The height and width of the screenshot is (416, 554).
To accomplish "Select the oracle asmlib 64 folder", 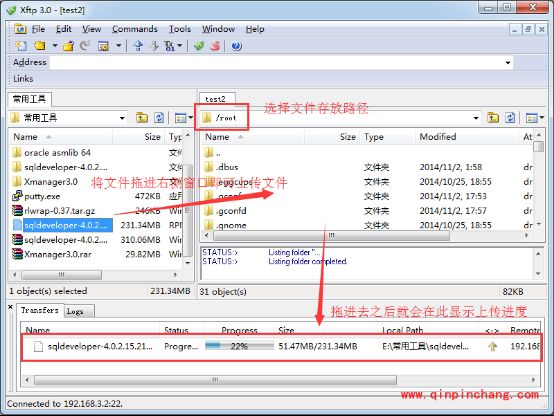I will (52, 153).
